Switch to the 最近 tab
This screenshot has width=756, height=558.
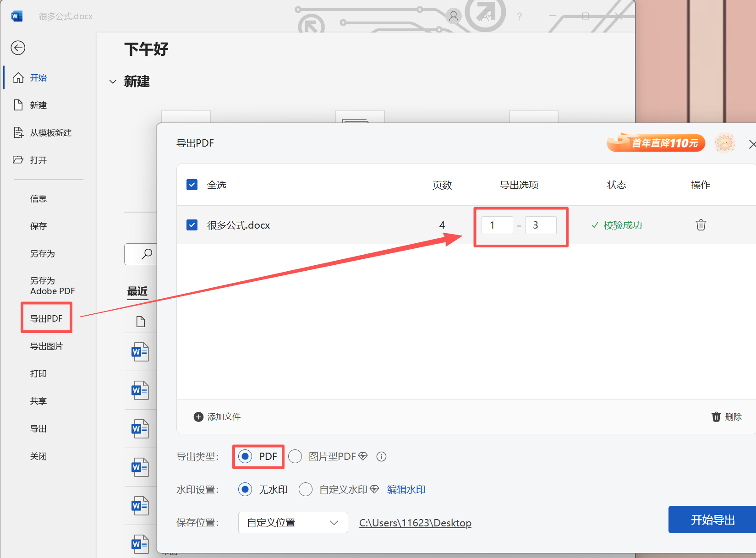click(x=137, y=291)
